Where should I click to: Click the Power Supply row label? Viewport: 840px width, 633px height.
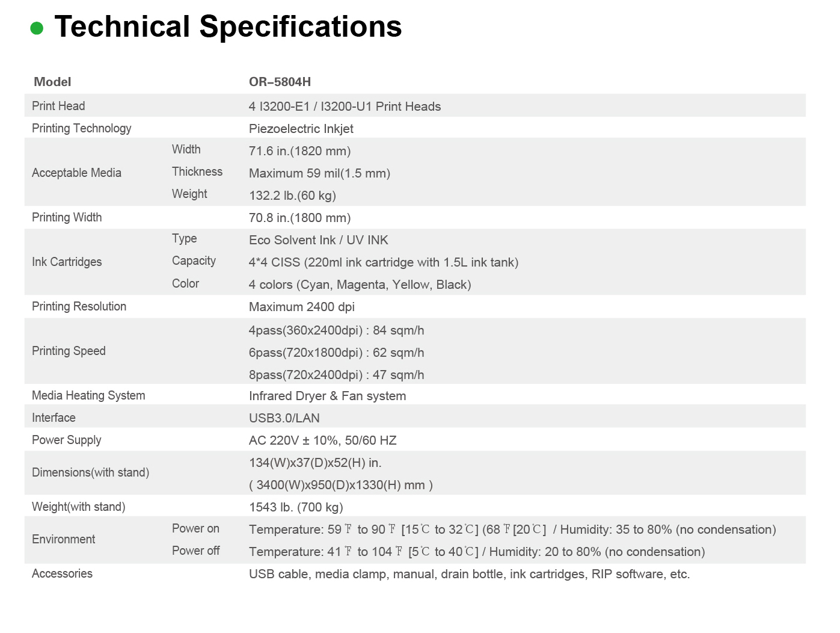coord(66,440)
